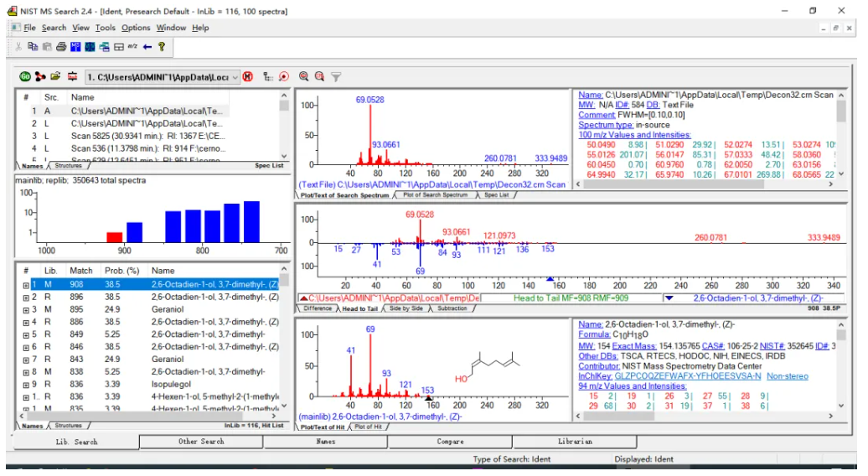Click the red circled H icon

[x=248, y=77]
